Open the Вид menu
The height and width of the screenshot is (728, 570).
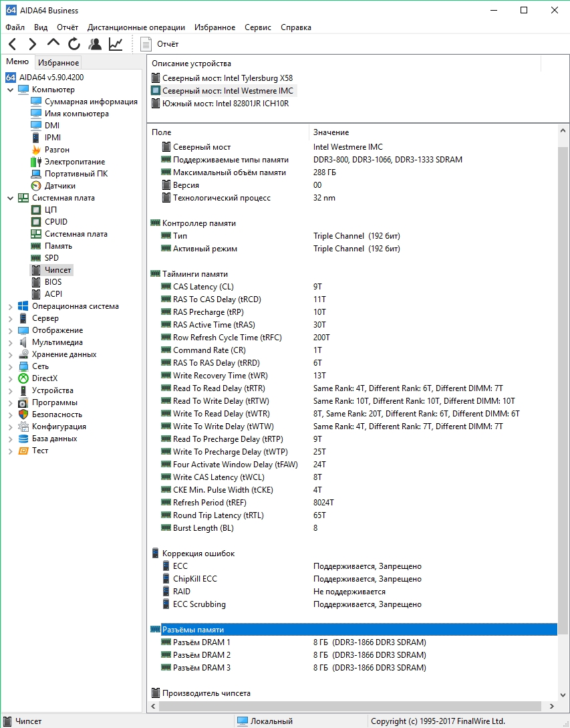tap(41, 27)
